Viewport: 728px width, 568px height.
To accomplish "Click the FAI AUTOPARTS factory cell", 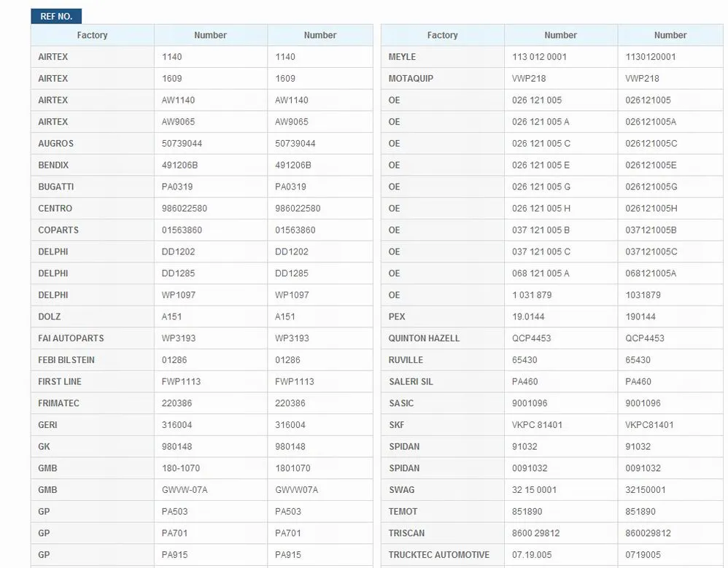I will (x=71, y=338).
